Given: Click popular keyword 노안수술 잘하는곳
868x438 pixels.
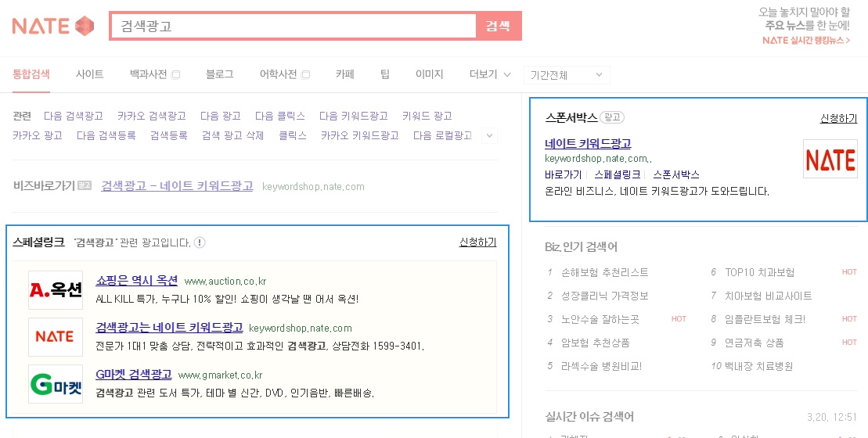Looking at the screenshot, I should point(600,320).
